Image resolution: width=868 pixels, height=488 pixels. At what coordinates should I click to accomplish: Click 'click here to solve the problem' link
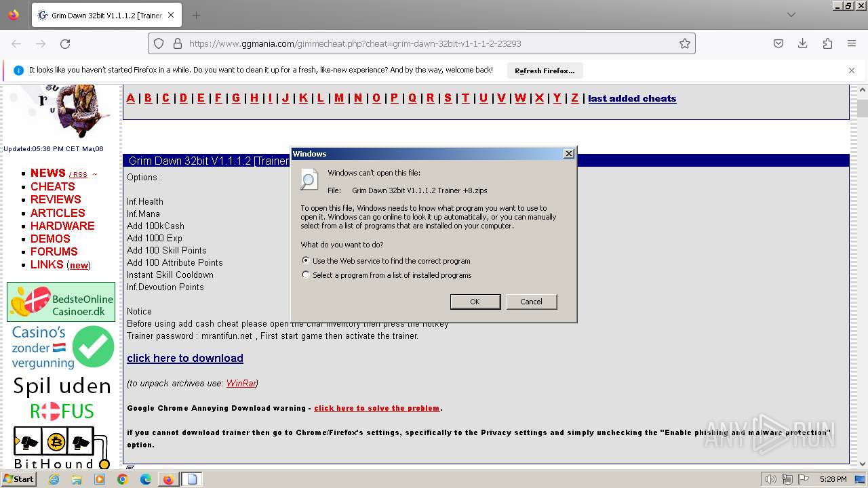(x=376, y=408)
